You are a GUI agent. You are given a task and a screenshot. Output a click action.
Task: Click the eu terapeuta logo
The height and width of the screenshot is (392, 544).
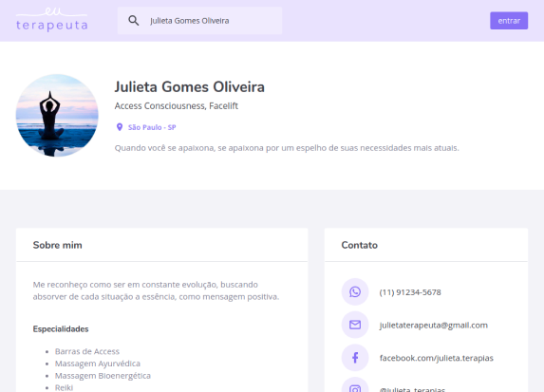click(x=51, y=20)
